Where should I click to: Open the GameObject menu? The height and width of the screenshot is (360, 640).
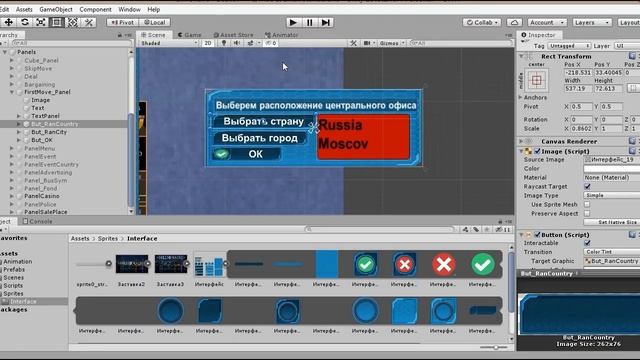[56, 9]
